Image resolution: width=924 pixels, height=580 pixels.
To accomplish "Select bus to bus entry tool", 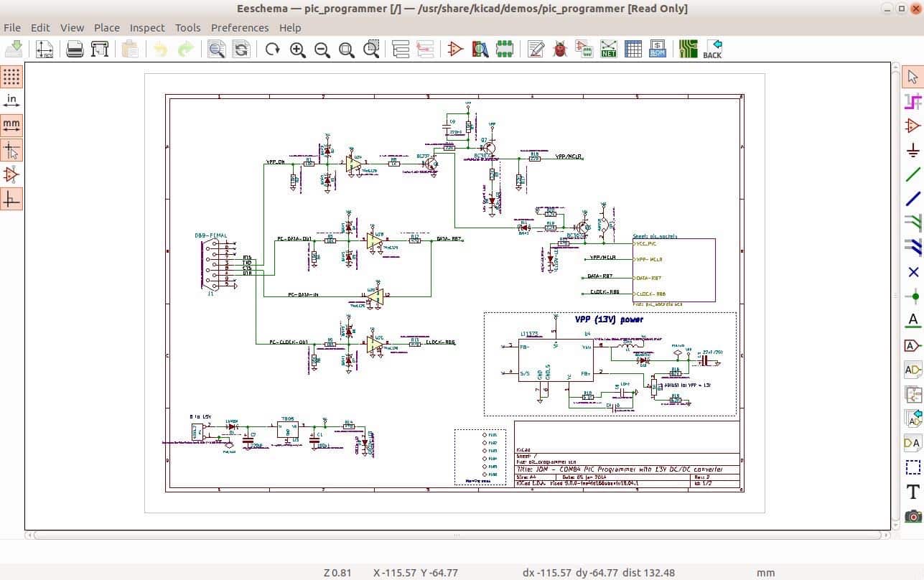I will pyautogui.click(x=913, y=248).
